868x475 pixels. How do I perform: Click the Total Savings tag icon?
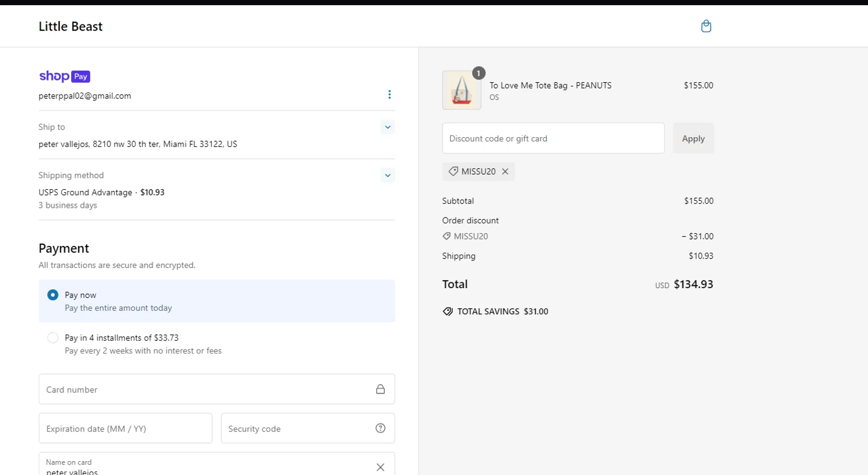pyautogui.click(x=447, y=311)
